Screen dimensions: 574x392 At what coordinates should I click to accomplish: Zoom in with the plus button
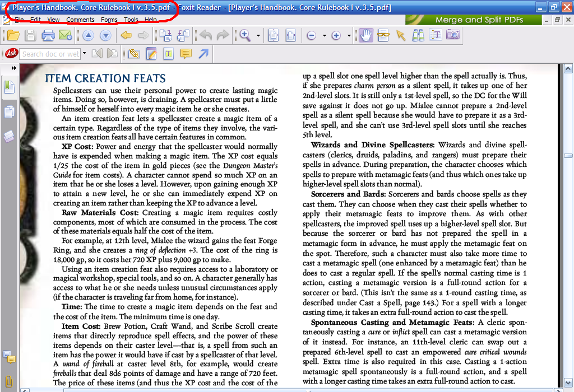[336, 35]
